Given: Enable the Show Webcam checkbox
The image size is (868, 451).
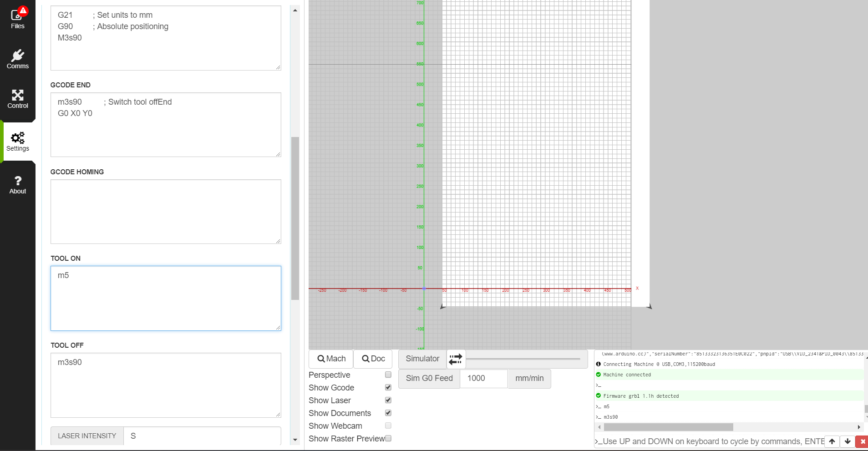Looking at the screenshot, I should pyautogui.click(x=388, y=426).
